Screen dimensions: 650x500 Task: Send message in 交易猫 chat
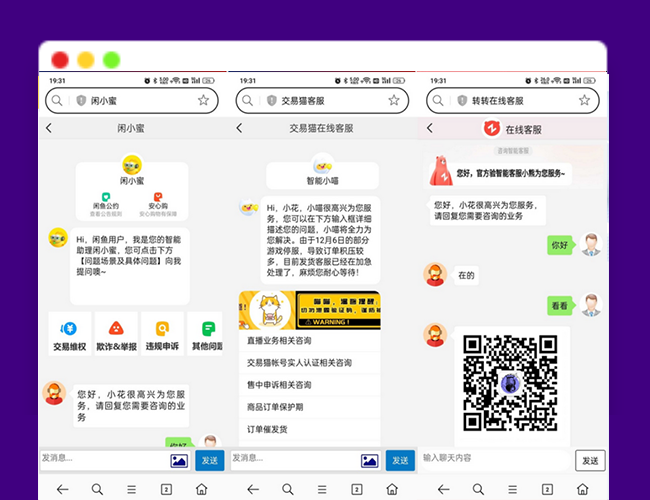pos(400,460)
